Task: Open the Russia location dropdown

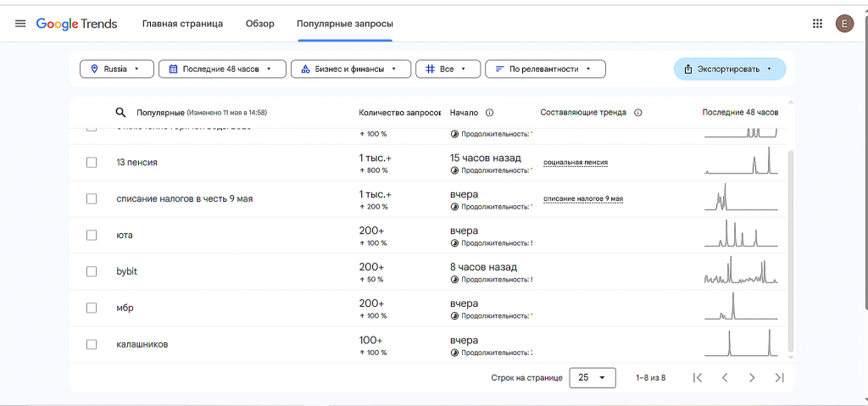Action: point(117,70)
